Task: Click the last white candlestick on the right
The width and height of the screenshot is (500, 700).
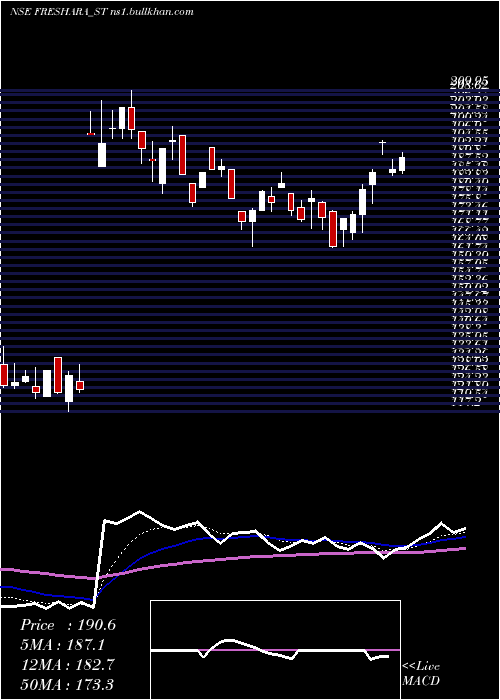Action: point(402,163)
